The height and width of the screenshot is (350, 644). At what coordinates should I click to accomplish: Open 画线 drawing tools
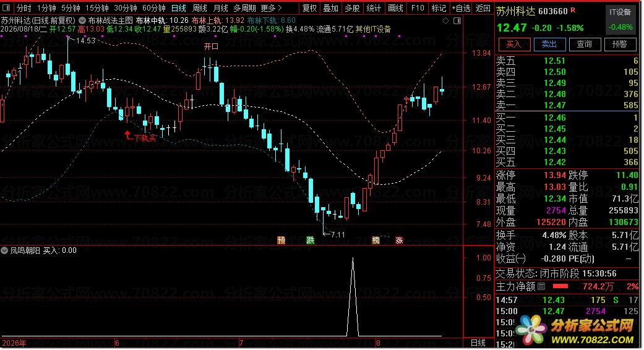pos(395,8)
